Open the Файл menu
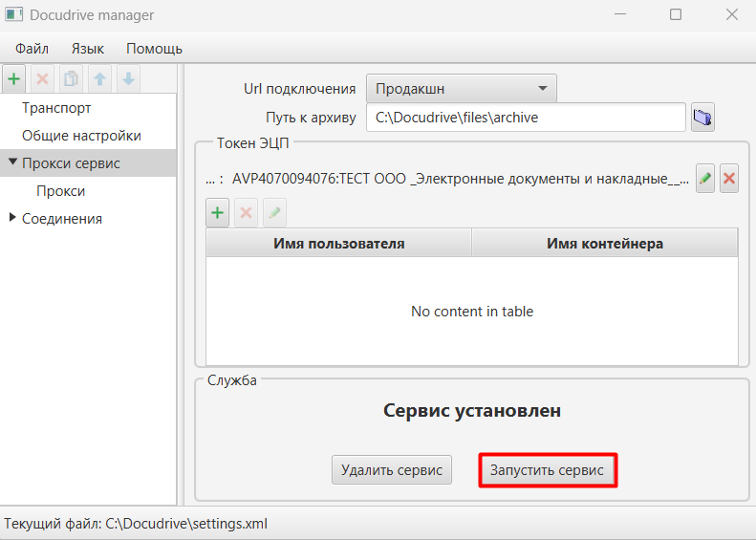 [x=32, y=49]
